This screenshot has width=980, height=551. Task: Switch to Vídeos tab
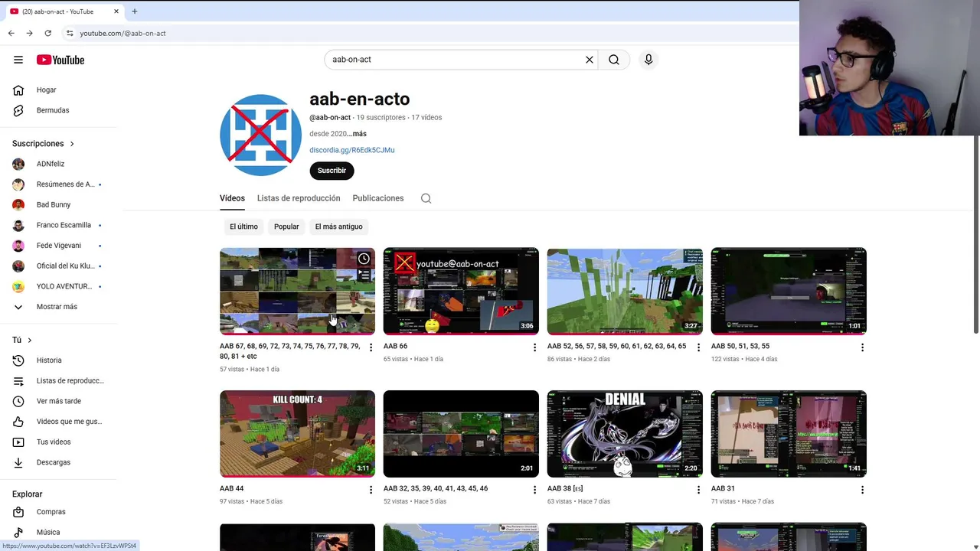(232, 198)
